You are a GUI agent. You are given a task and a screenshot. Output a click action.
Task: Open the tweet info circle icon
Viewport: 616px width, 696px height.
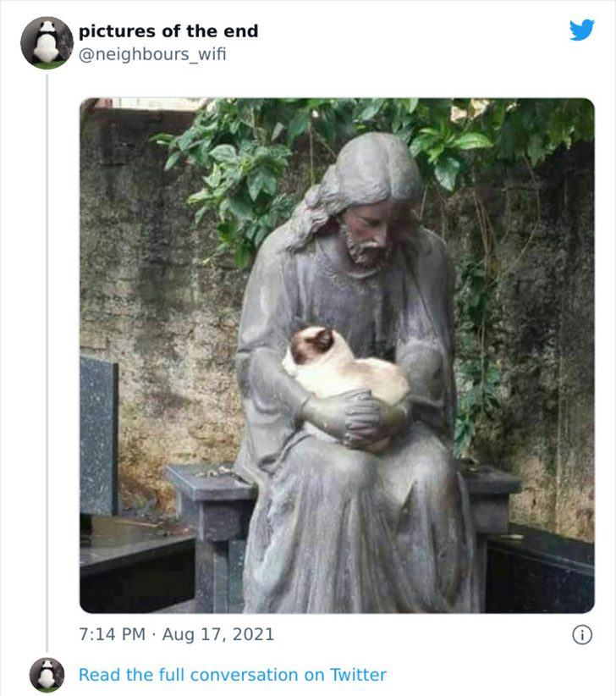[x=582, y=635]
